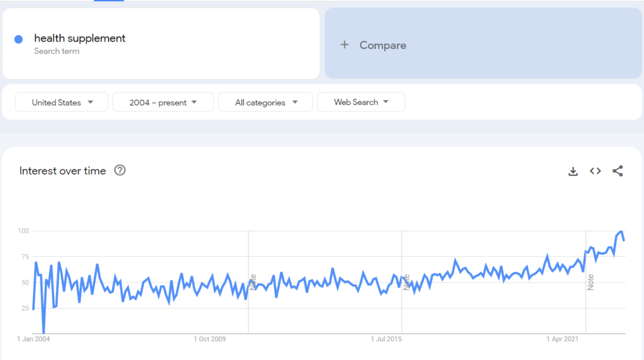This screenshot has height=360, width=644.
Task: Click the Interest over time heading
Action: pos(62,171)
